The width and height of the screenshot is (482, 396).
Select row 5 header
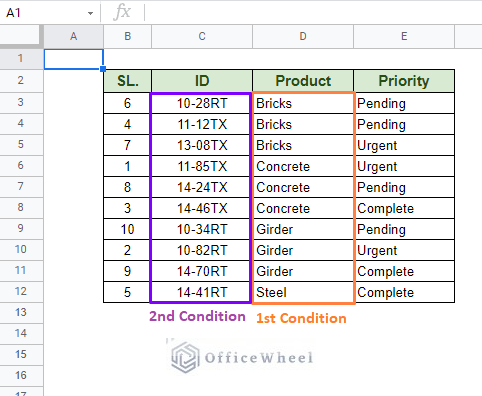coord(21,144)
